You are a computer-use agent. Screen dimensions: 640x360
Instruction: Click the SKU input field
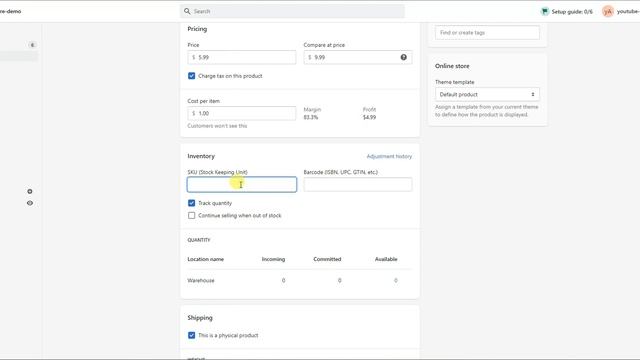242,184
